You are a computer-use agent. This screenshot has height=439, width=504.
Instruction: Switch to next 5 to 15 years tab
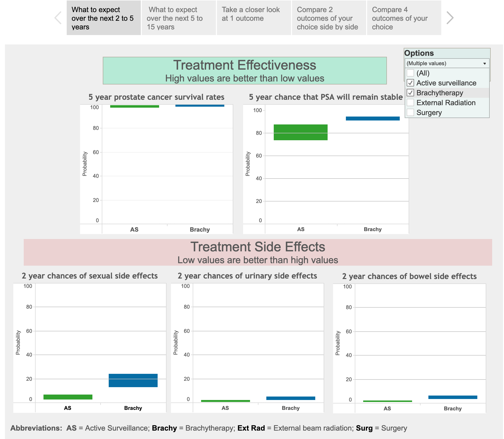179,18
